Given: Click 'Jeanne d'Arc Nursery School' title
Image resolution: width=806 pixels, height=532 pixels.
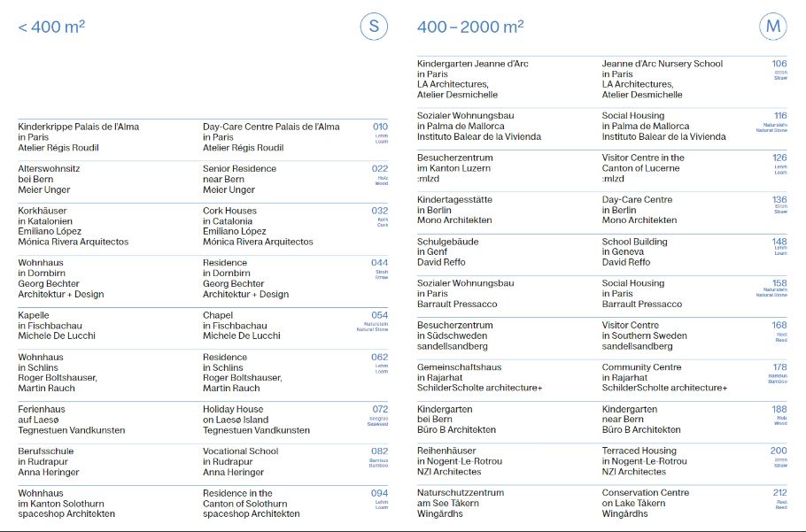Looking at the screenshot, I should pos(662,64).
